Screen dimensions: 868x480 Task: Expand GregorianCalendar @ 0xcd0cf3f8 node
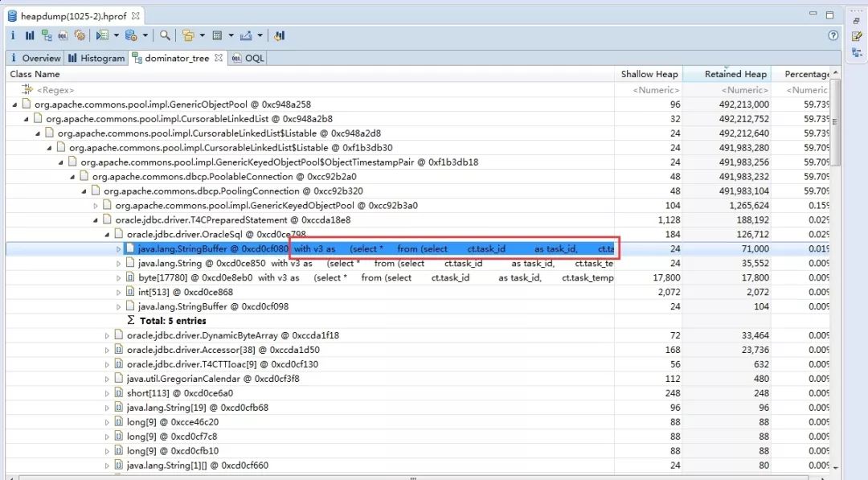pos(108,379)
